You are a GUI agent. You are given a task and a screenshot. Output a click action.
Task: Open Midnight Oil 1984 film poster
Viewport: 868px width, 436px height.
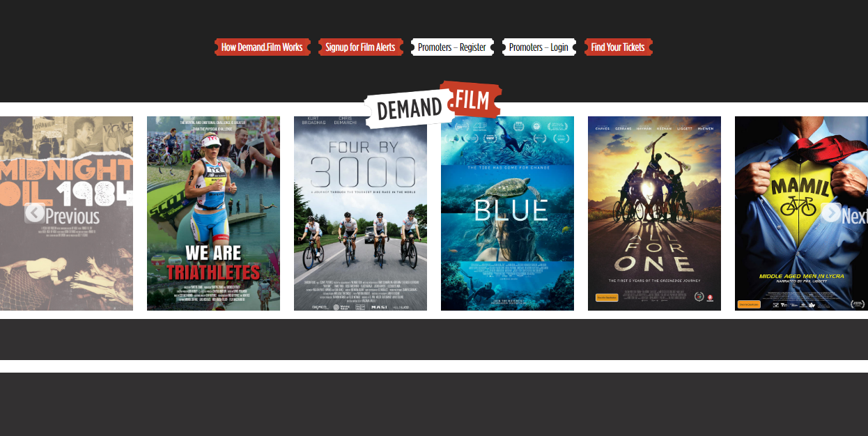coord(66,213)
